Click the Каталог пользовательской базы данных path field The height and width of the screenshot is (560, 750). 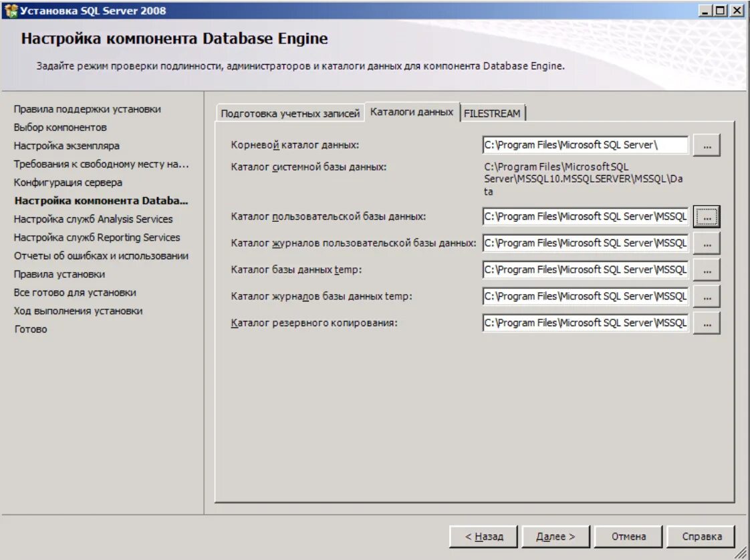pos(586,217)
